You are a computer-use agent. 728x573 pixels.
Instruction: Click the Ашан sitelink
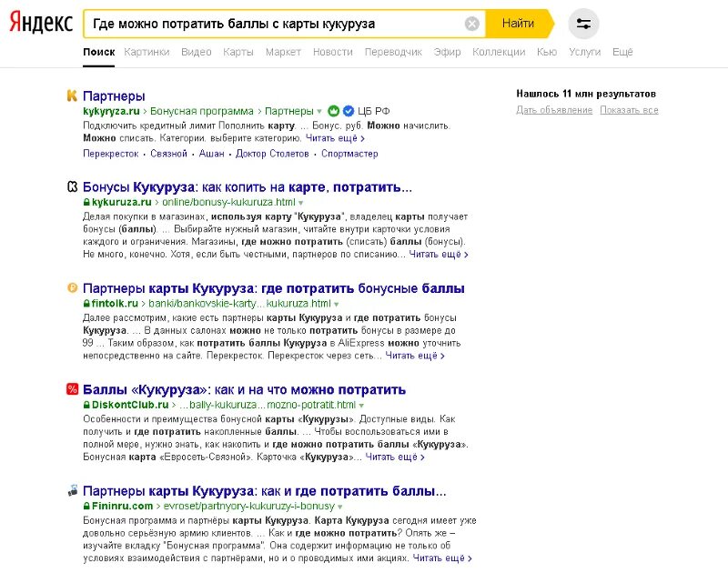pos(212,154)
